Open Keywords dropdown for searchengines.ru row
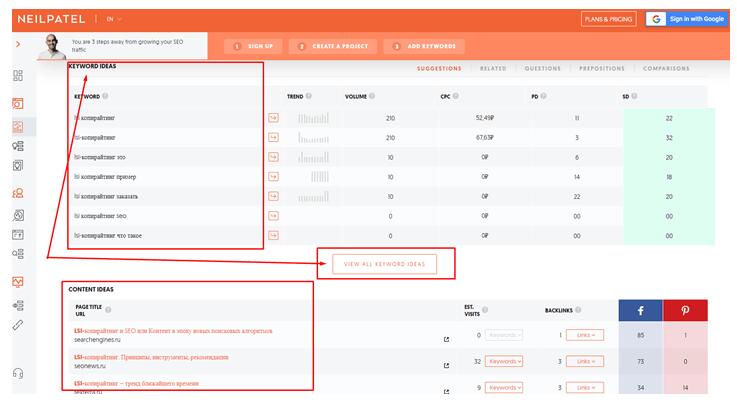 [504, 335]
